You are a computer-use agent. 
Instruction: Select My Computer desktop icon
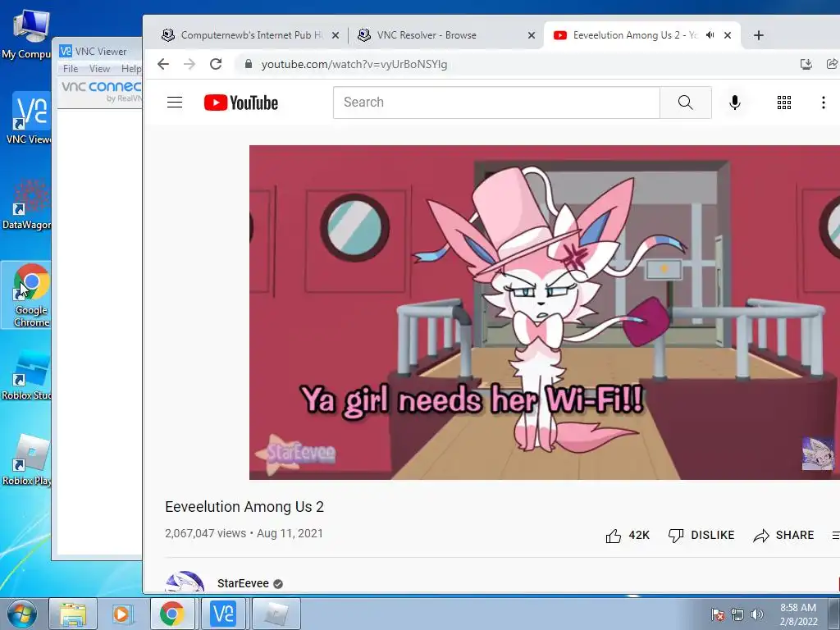pos(27,34)
